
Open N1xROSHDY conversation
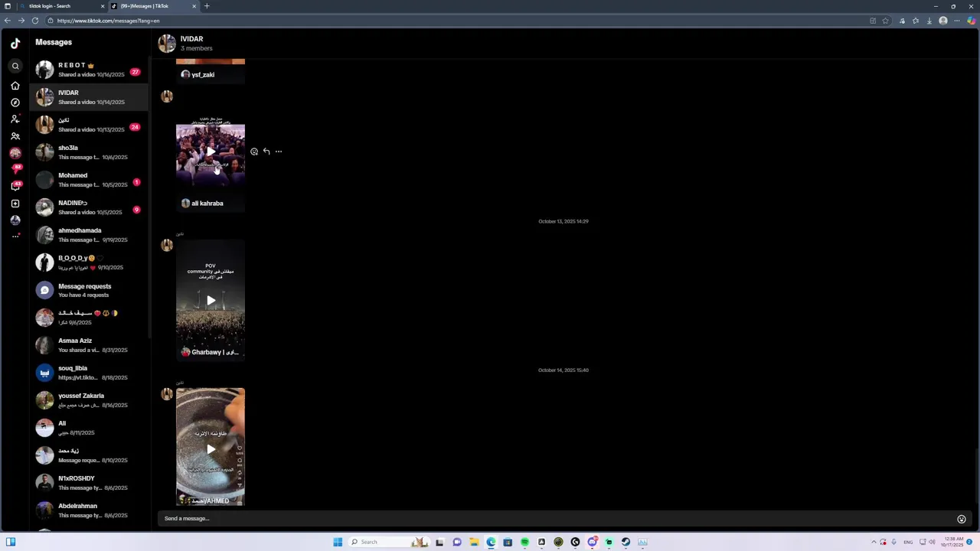coord(90,483)
